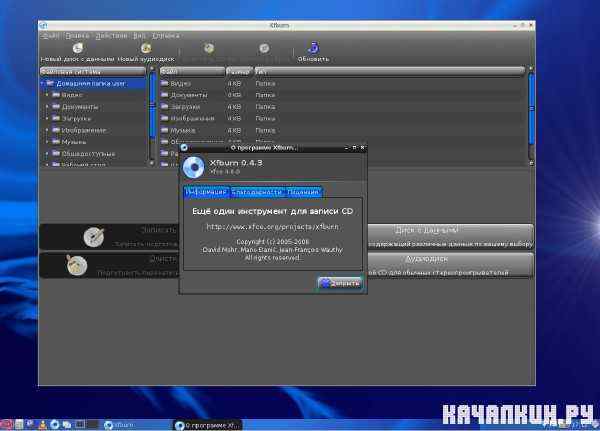
Task: Switch to the Xfburn taskbar window button
Action: (136, 424)
